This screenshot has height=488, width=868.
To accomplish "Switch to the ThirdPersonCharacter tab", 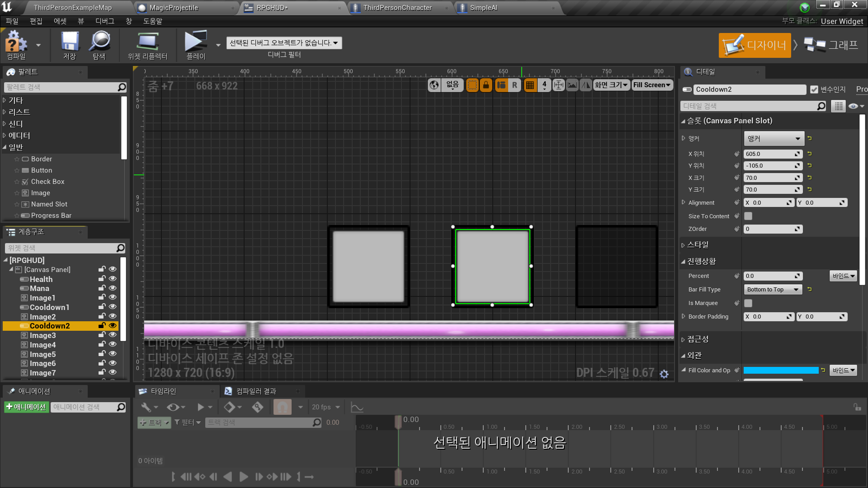I will click(x=397, y=8).
